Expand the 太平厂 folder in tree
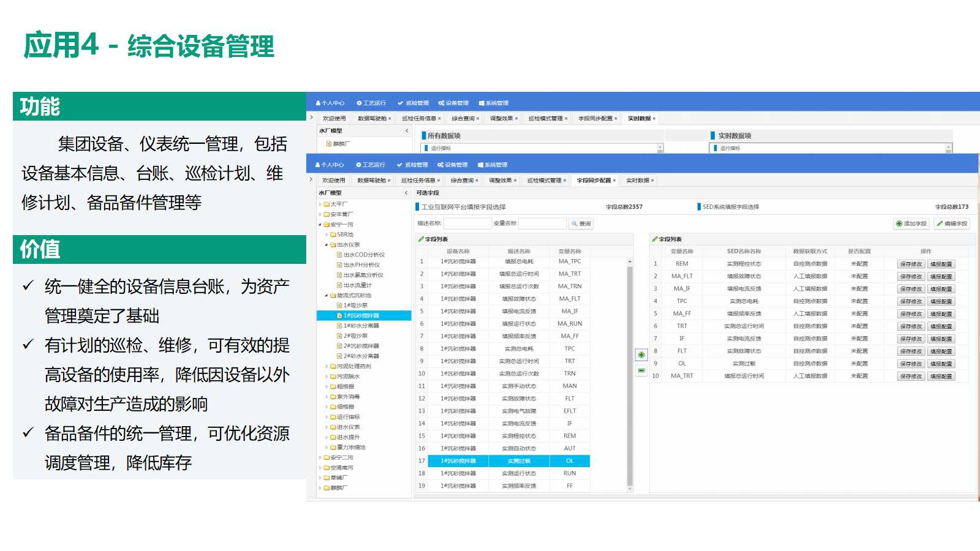Screen dimensions: 980x551 pyautogui.click(x=320, y=204)
